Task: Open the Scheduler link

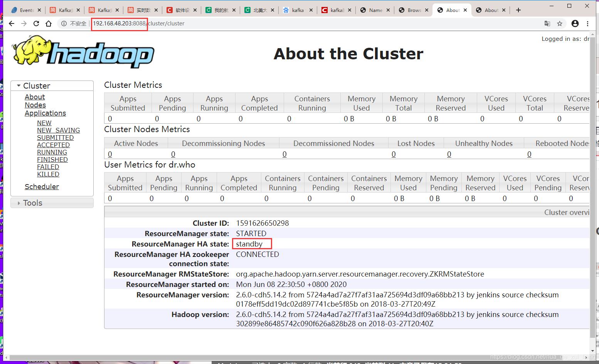Action: [42, 187]
